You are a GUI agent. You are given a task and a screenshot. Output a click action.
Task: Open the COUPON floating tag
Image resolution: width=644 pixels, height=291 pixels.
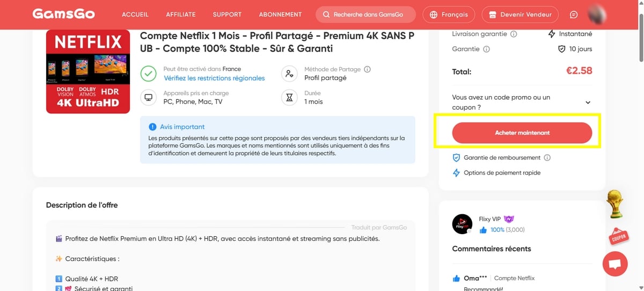point(618,236)
